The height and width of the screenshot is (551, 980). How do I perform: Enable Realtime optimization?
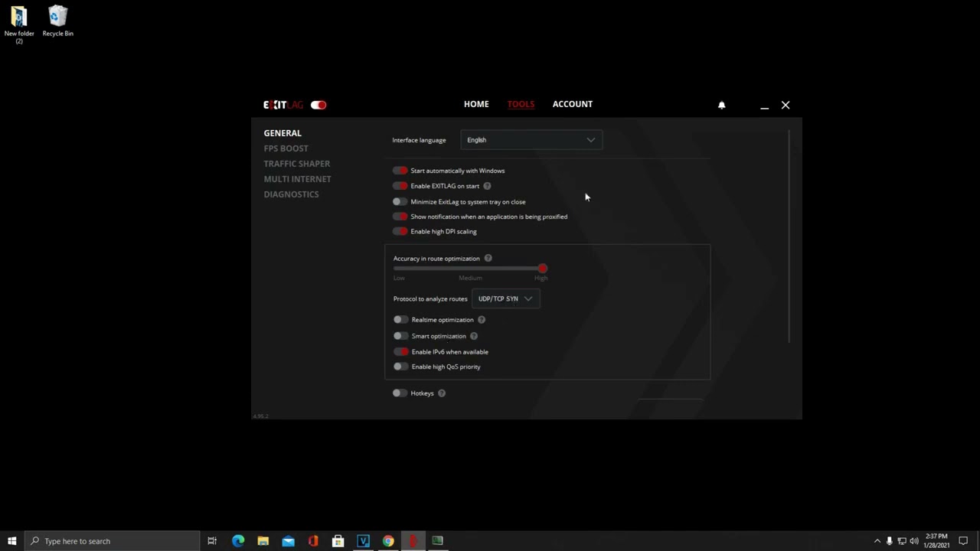click(400, 320)
